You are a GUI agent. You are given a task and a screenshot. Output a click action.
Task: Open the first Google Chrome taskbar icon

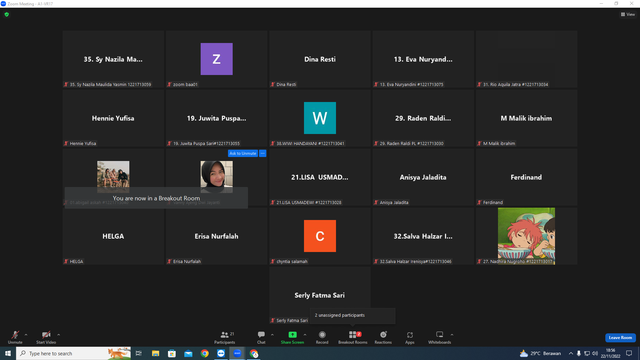204,353
